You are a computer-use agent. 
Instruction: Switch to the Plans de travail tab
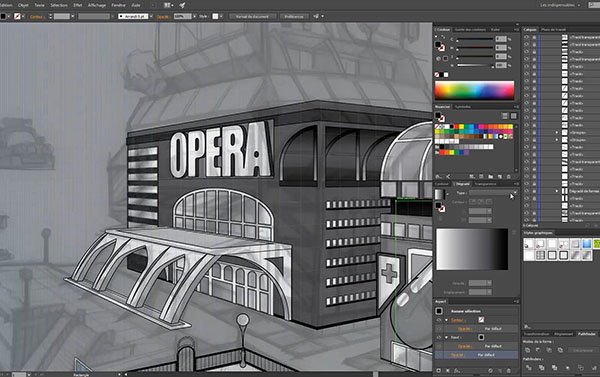coord(553,29)
